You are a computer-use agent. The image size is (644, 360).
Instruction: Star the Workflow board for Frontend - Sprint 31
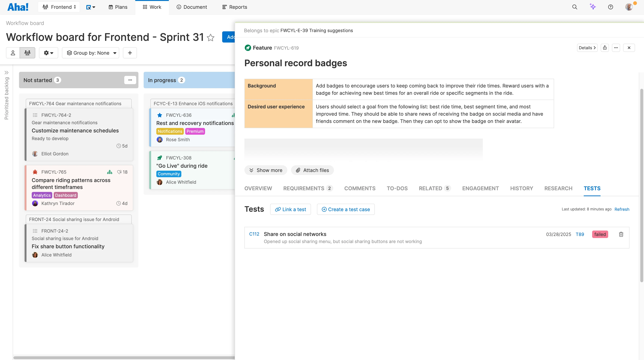click(211, 38)
